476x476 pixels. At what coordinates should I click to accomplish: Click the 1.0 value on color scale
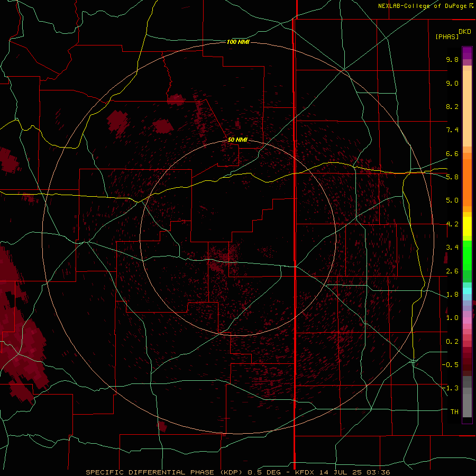pos(452,318)
